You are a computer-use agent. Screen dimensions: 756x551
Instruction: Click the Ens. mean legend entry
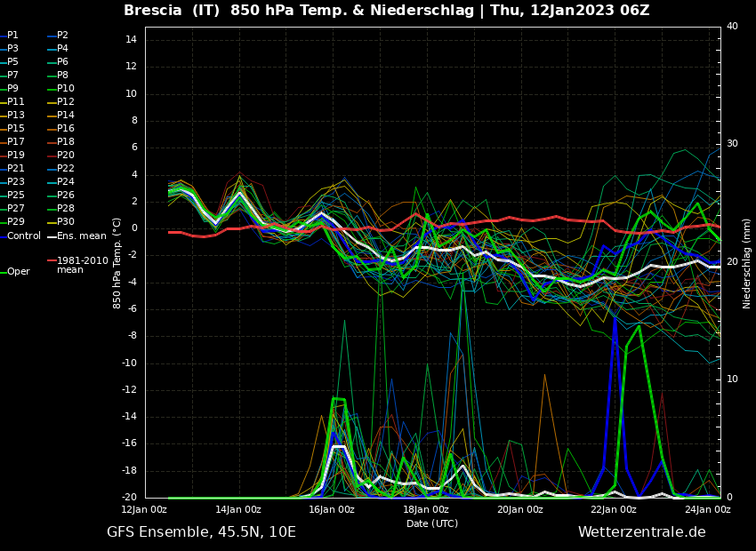pos(81,236)
